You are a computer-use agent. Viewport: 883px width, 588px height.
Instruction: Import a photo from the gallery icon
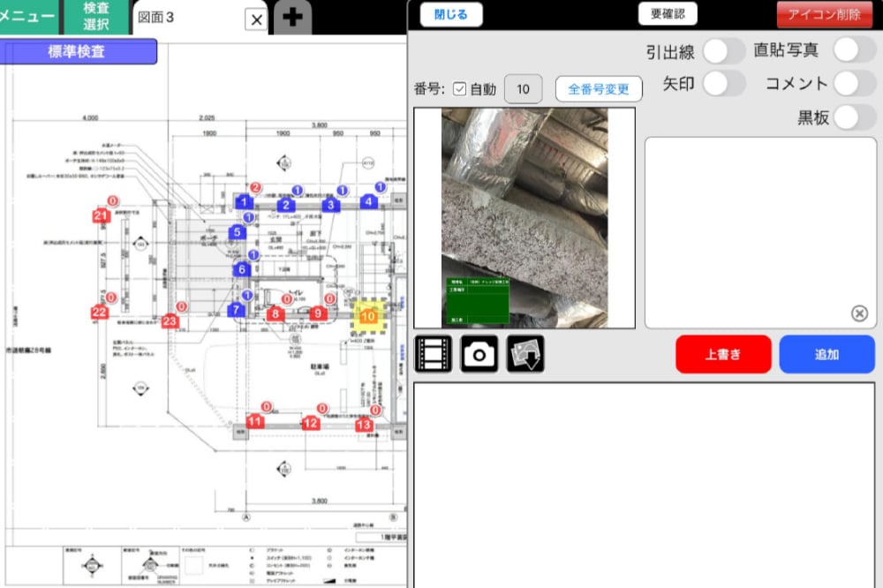(x=525, y=354)
